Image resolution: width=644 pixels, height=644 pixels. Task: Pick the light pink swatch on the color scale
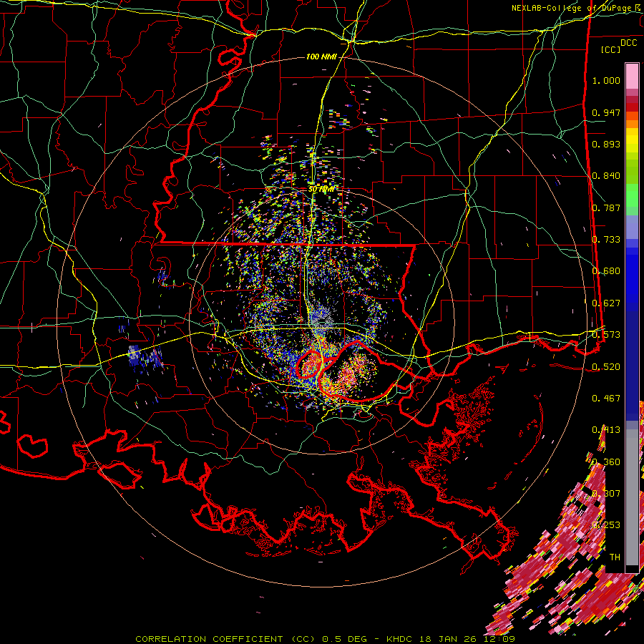point(632,76)
